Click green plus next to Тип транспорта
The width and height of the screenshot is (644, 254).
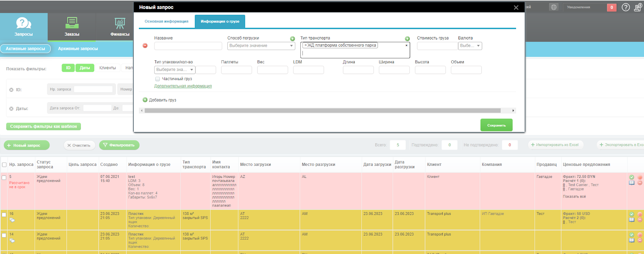click(407, 39)
